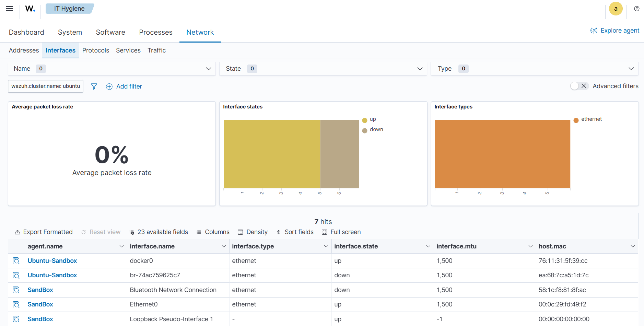Click the Ubuntu-Sandbox agent name link
This screenshot has height=326, width=644.
tap(52, 261)
